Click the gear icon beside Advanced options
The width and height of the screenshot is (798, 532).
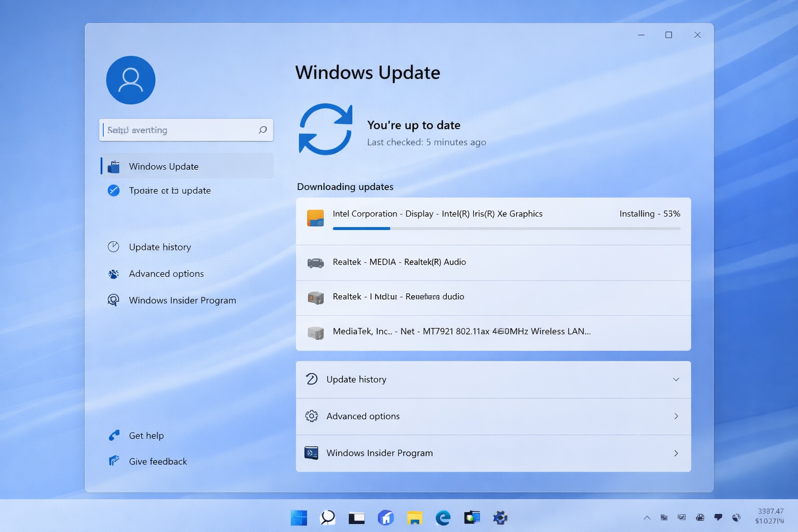[x=312, y=416]
